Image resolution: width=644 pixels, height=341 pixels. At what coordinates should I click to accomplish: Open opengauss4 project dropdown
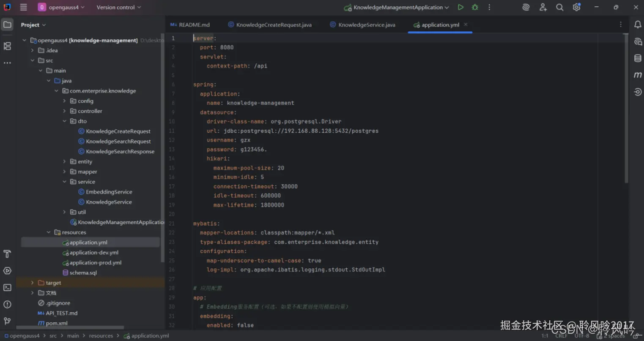(x=61, y=7)
